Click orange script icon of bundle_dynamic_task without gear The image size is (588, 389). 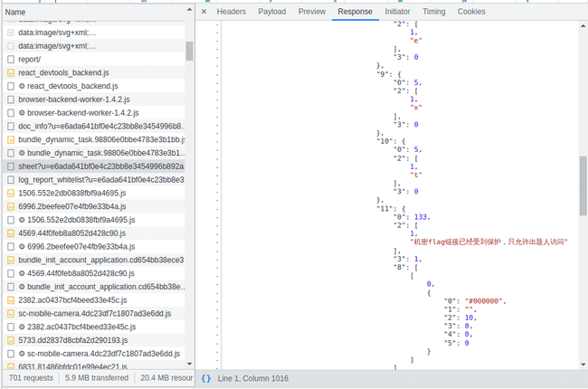pyautogui.click(x=11, y=139)
